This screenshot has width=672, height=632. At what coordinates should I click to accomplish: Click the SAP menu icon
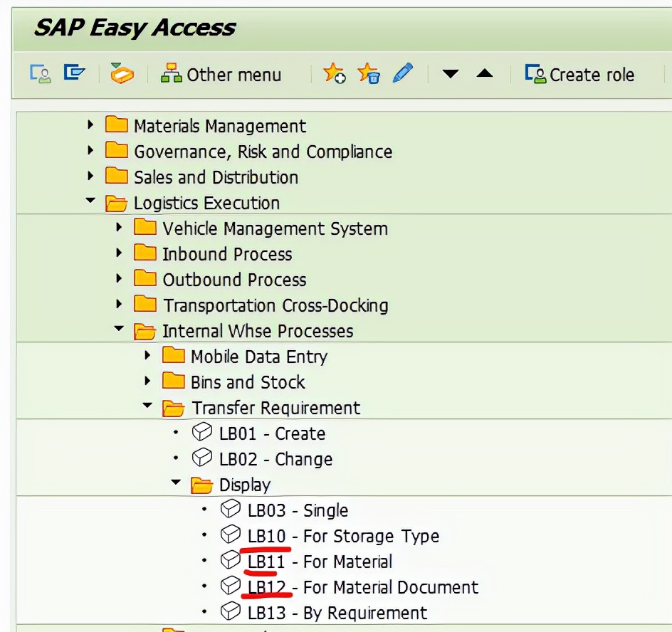click(x=74, y=73)
